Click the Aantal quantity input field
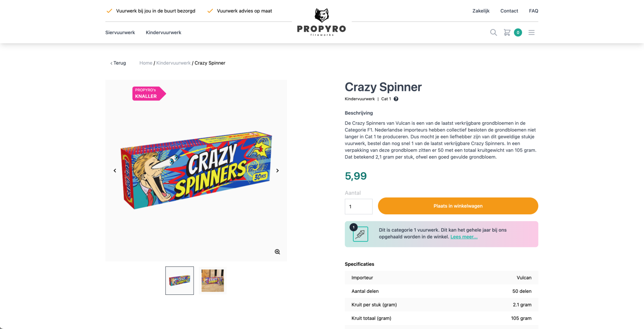The image size is (644, 329). pyautogui.click(x=358, y=207)
